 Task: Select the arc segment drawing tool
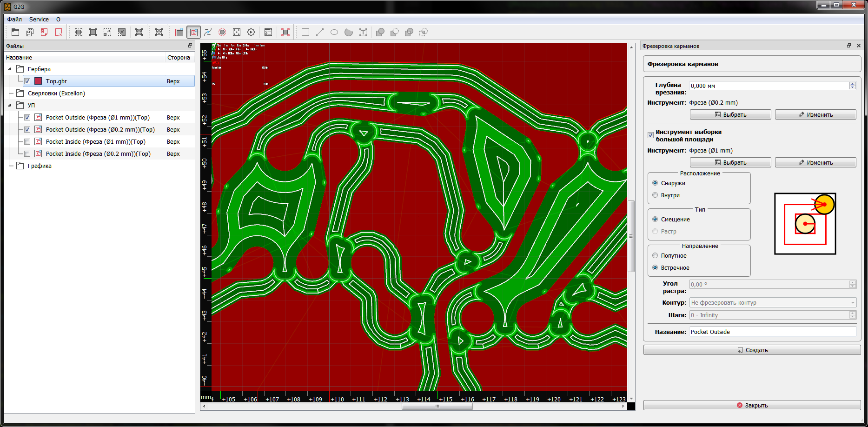[349, 32]
